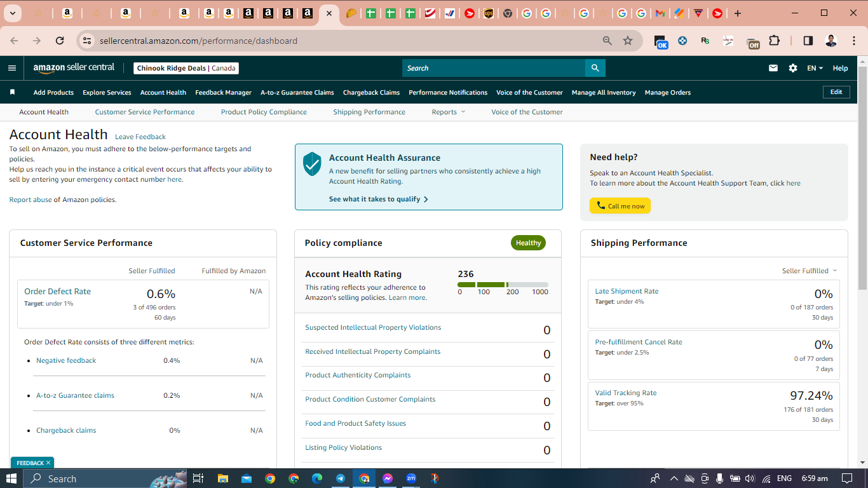868x488 pixels.
Task: Show hidden system tray icons
Action: (x=674, y=478)
